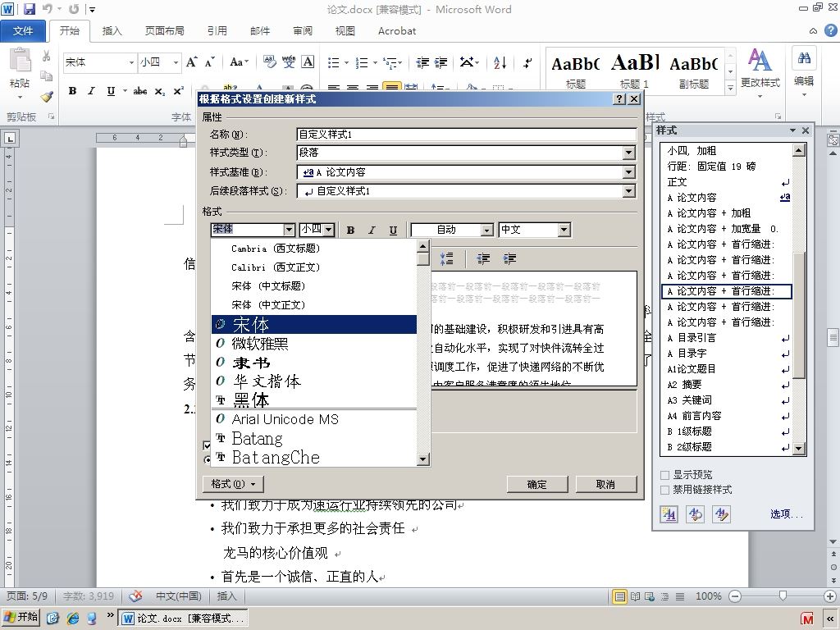Open the font color 自动 dropdown
The width and height of the screenshot is (840, 630).
pos(487,230)
